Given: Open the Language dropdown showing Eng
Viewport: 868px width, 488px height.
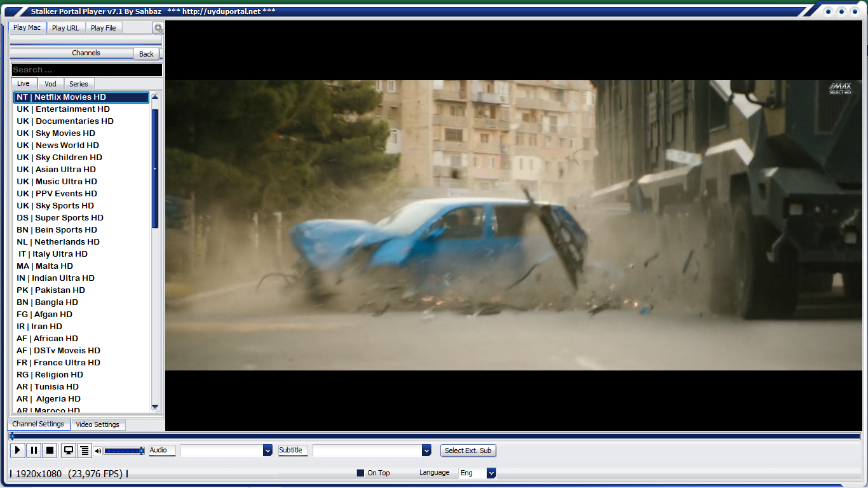Looking at the screenshot, I should click(478, 473).
